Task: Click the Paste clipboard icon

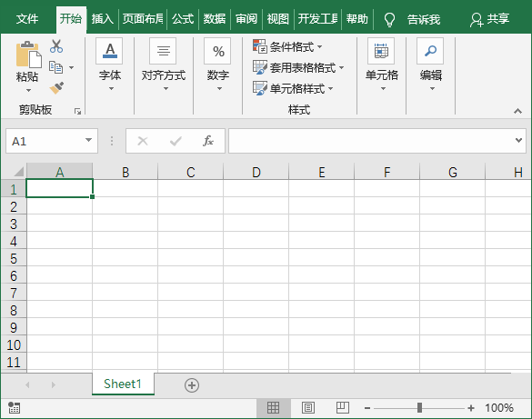Action: 28,55
